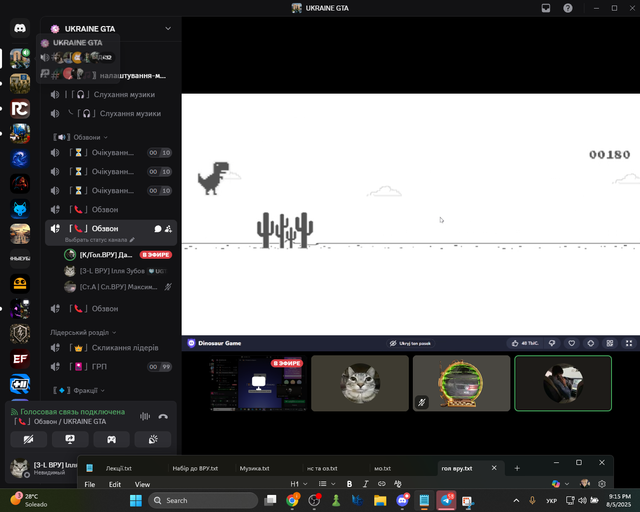
Task: Click the taskbar Search box
Action: 203,500
